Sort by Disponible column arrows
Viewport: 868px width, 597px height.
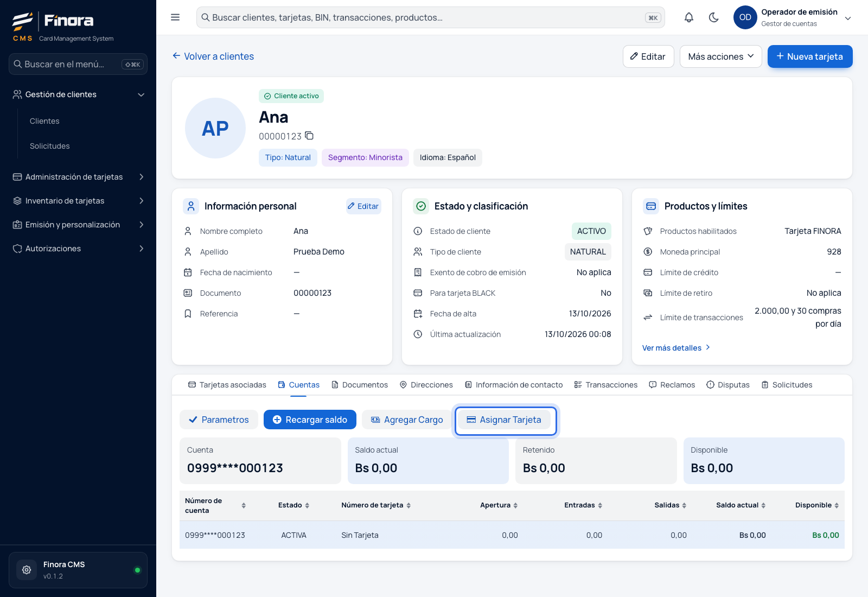point(837,505)
